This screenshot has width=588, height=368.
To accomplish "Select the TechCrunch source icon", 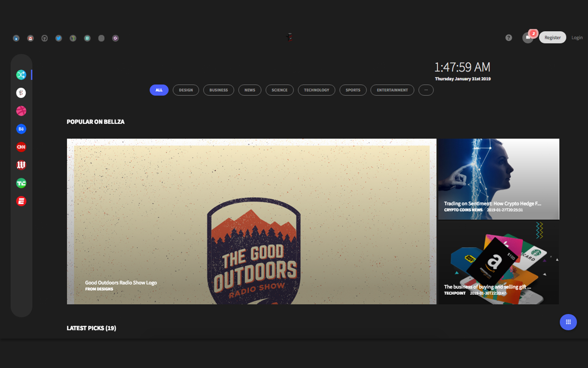I will [x=21, y=184].
